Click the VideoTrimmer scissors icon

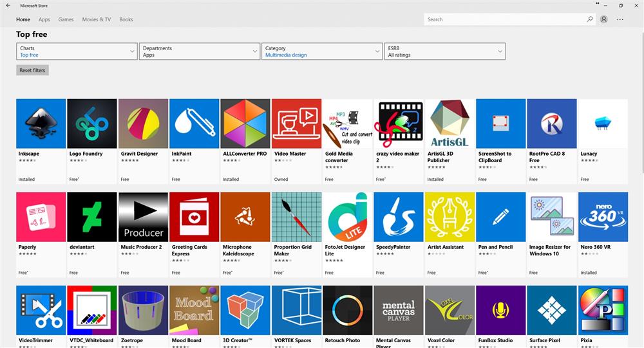[x=41, y=310]
